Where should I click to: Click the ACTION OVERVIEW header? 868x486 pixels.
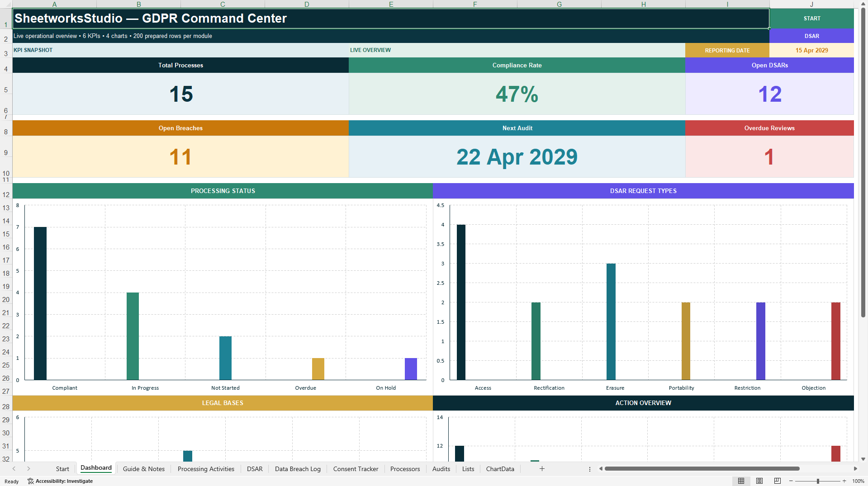(643, 403)
